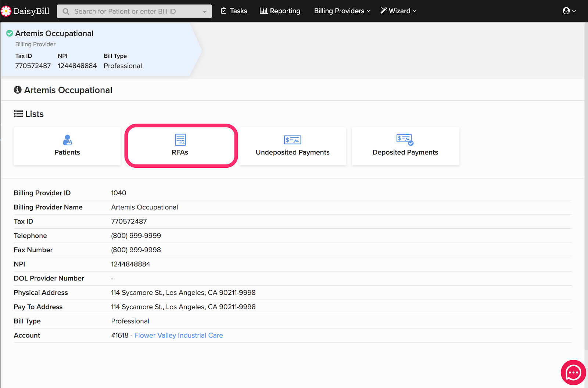
Task: Select account number #1618 text
Action: 120,336
